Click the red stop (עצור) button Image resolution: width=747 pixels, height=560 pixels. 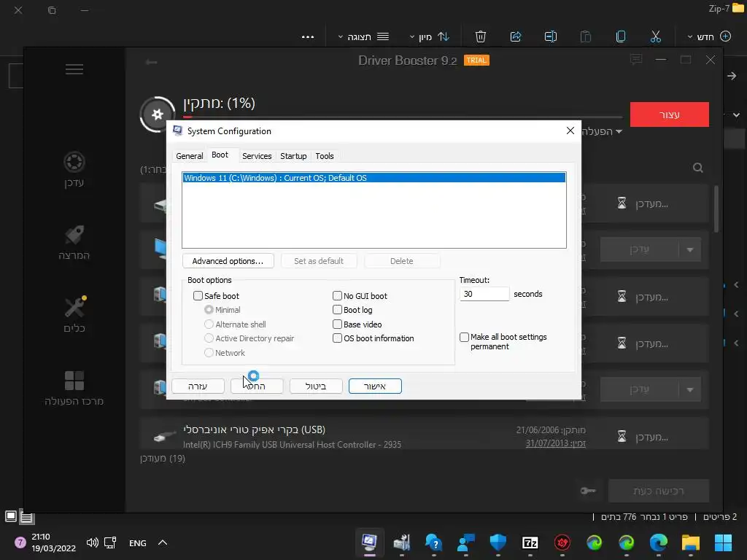click(x=670, y=114)
